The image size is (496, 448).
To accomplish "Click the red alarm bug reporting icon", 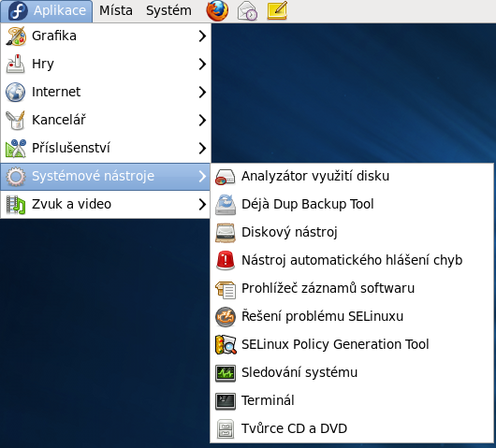I will [x=226, y=260].
